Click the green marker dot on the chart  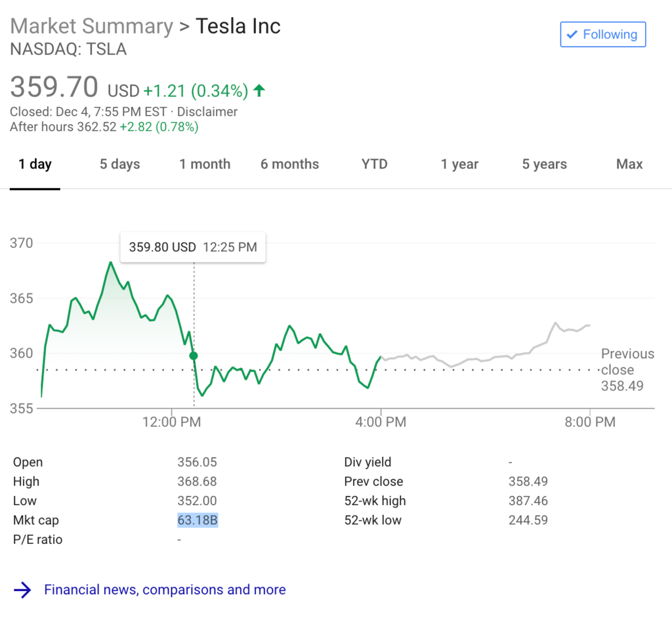[x=194, y=356]
